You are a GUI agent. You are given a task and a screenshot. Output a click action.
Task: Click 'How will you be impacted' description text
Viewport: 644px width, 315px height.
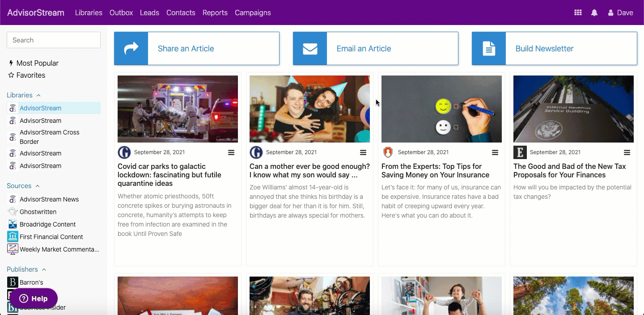coord(572,192)
